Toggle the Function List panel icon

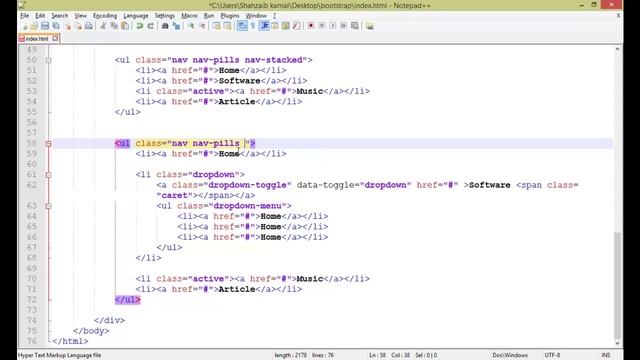pos(297,26)
